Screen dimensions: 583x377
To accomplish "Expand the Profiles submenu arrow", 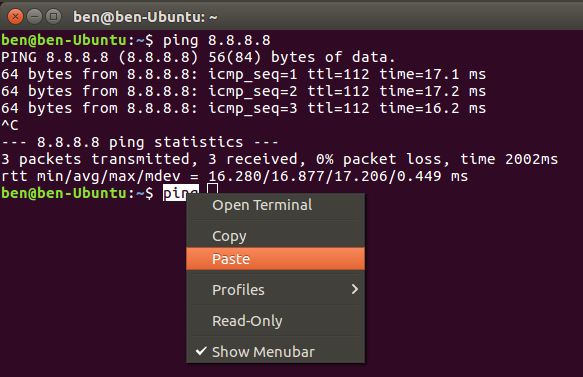I will (355, 289).
